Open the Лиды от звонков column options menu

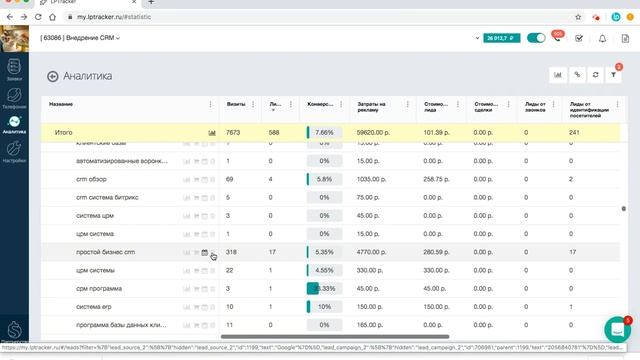tap(553, 104)
